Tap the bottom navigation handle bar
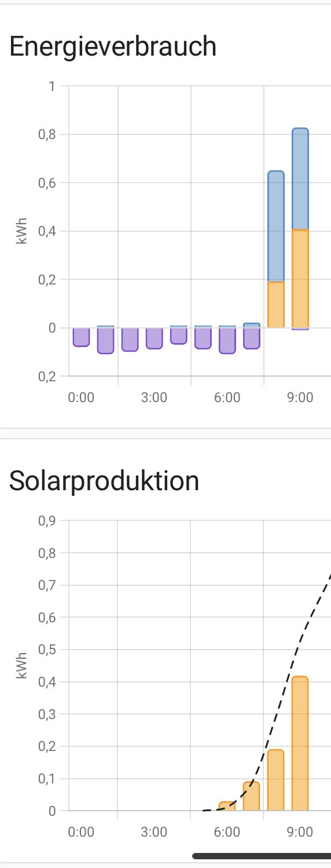Viewport: 331px width, 868px height. pyautogui.click(x=262, y=856)
